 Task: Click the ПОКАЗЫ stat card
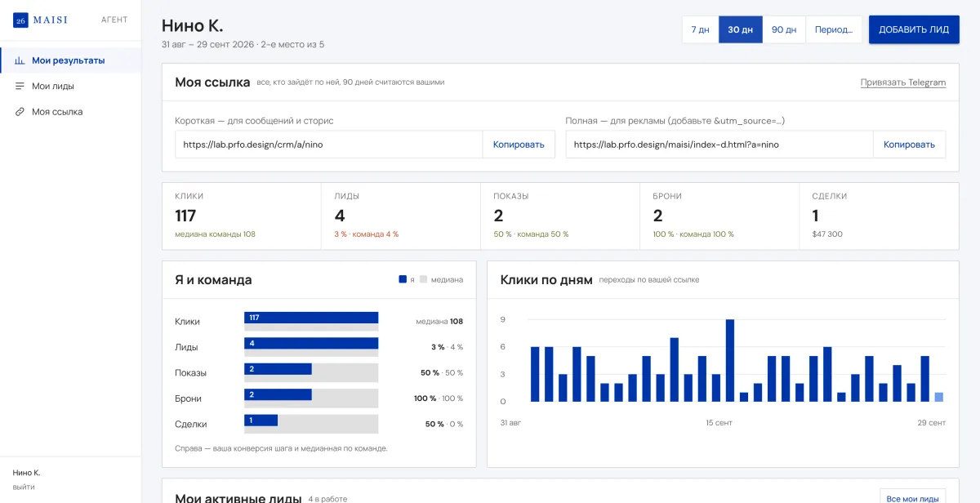[x=560, y=216]
